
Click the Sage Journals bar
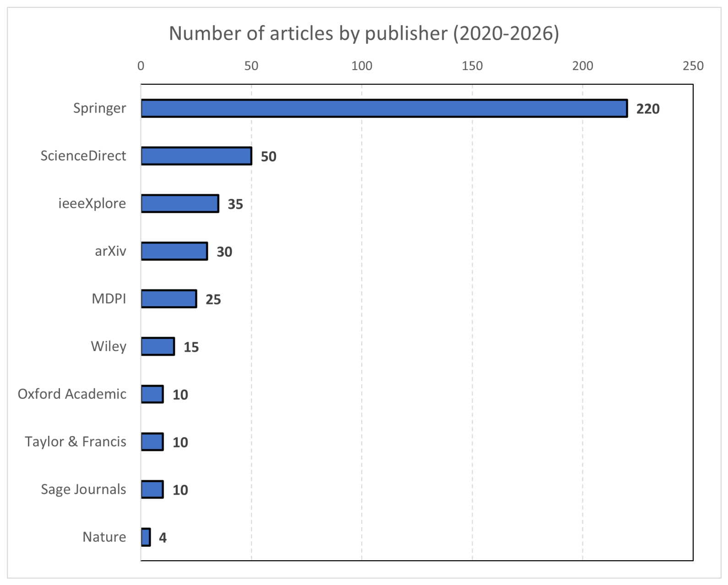152,489
